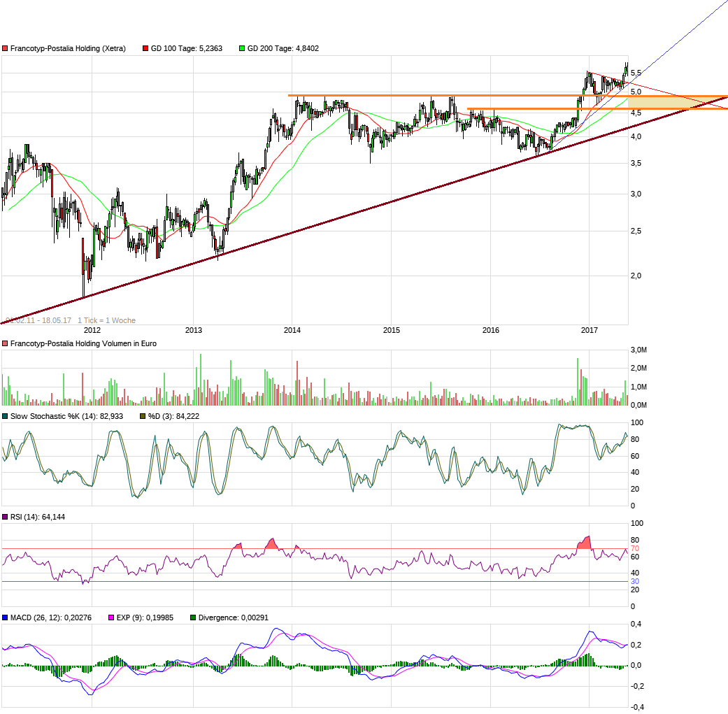Select the Francotyp-Postalia Holding legend icon
728x714 pixels.
6,49
